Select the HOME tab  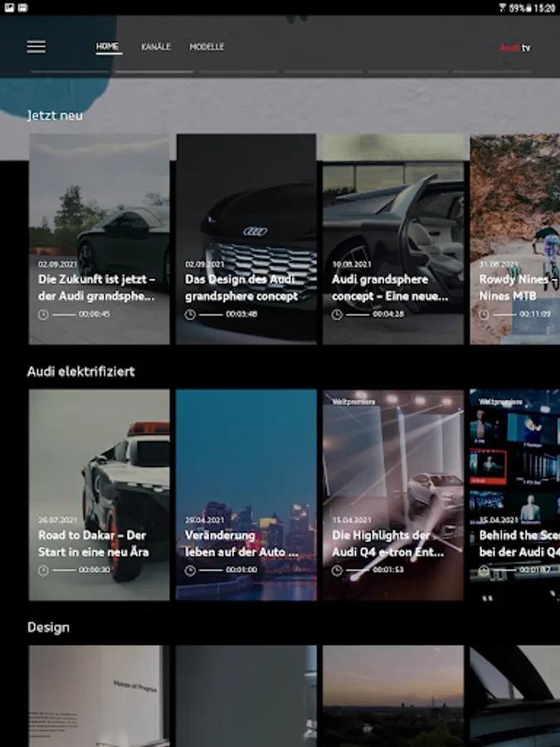(108, 46)
